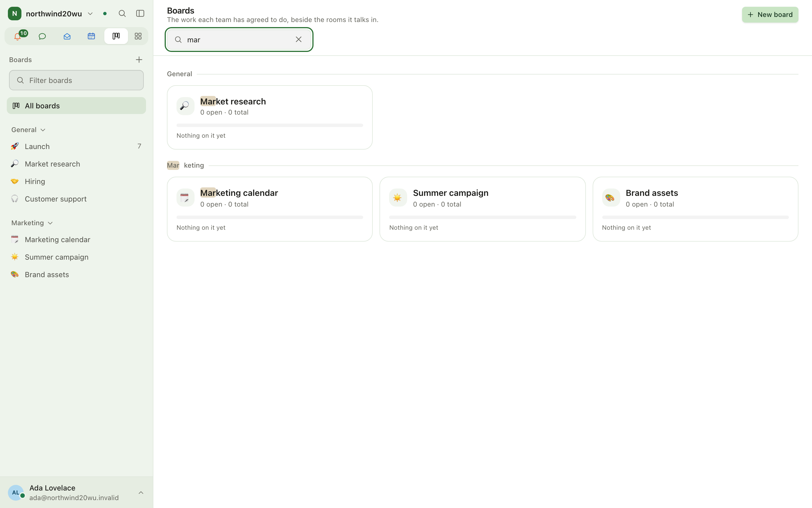Open the calendar tab icon
The height and width of the screenshot is (508, 812).
(x=91, y=36)
